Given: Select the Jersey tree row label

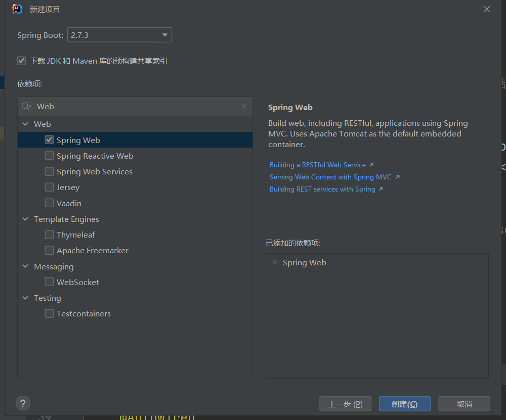Looking at the screenshot, I should (x=68, y=188).
